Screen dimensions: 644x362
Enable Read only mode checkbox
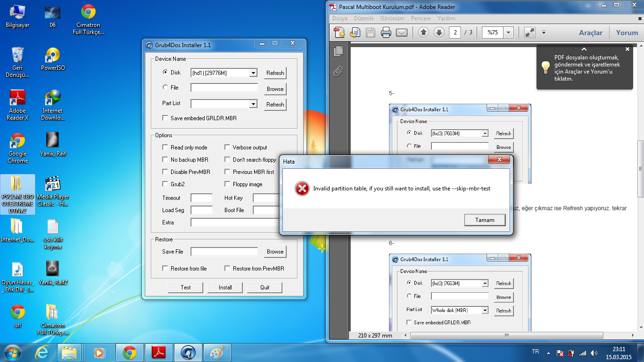[x=165, y=148]
